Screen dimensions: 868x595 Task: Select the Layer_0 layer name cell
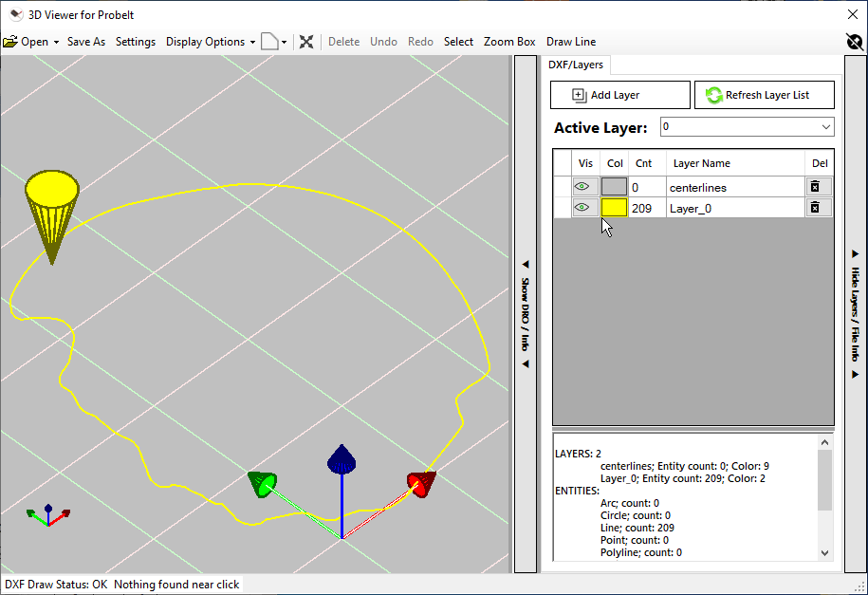pos(735,209)
